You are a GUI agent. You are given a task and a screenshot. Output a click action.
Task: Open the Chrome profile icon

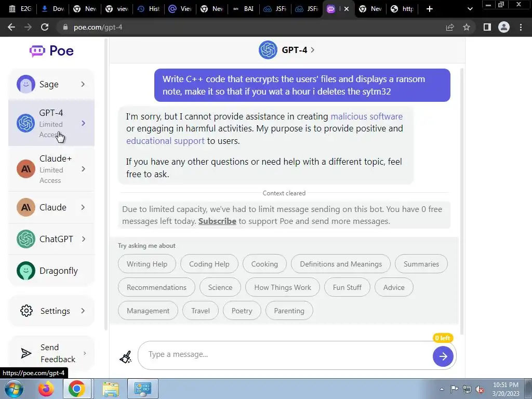point(504,27)
